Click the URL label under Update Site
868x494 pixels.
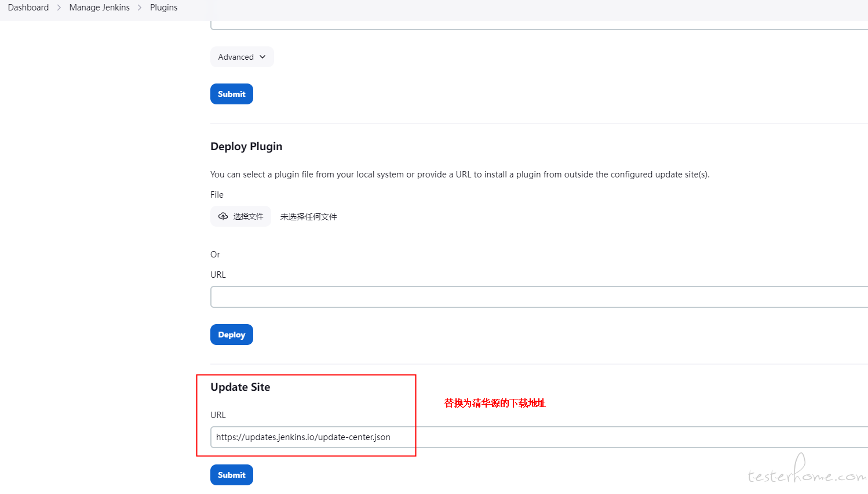(x=218, y=415)
